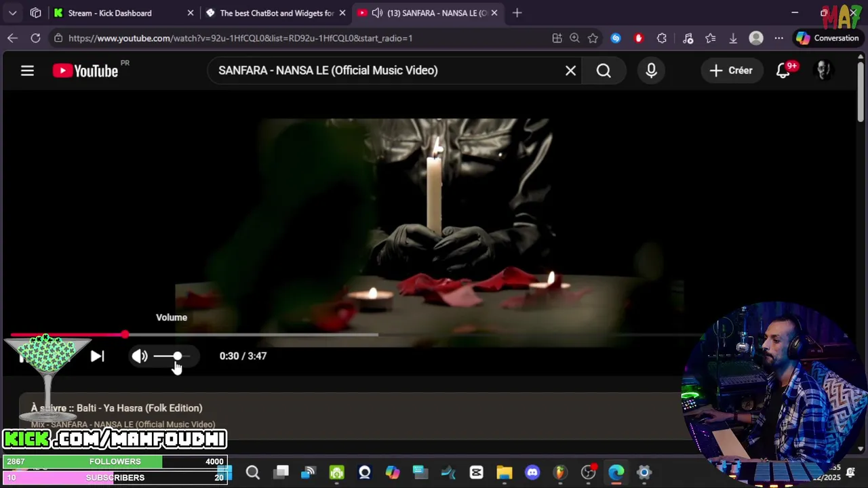Open the Extensions puzzle icon
Screen dimensions: 868x488
[x=662, y=39]
